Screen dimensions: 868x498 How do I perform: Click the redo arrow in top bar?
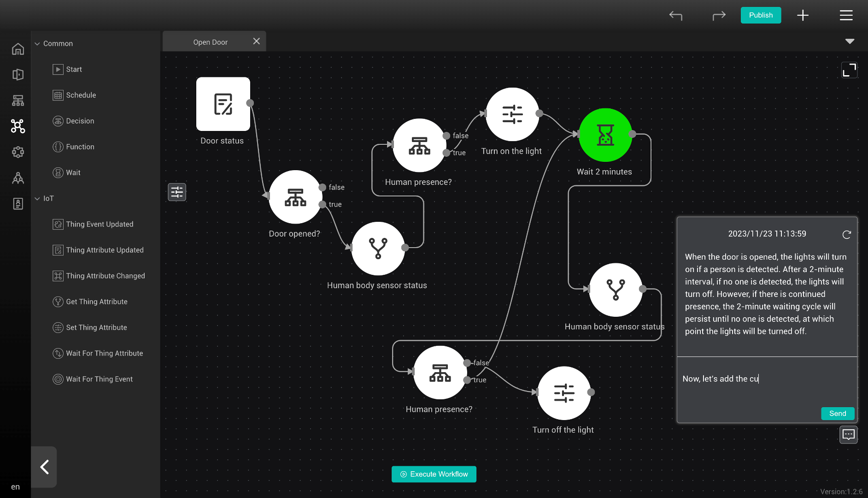tap(719, 15)
